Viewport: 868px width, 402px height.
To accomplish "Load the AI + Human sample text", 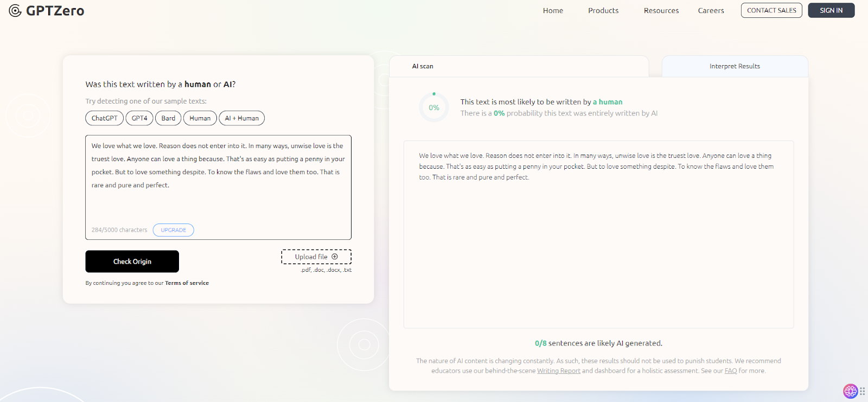I will 242,118.
